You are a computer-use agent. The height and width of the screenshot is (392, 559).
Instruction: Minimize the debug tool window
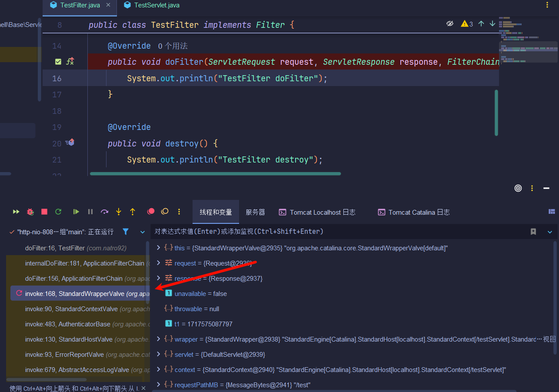(x=547, y=188)
